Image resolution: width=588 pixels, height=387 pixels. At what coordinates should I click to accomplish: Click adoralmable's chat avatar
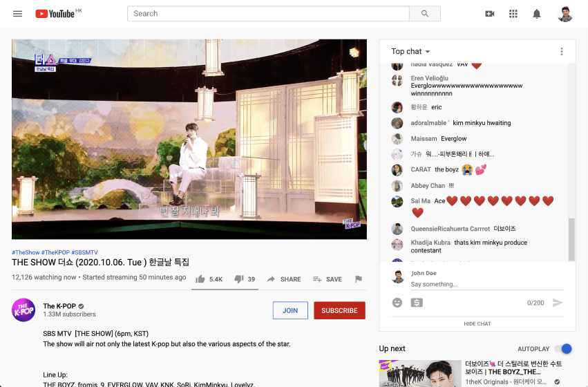[397, 123]
